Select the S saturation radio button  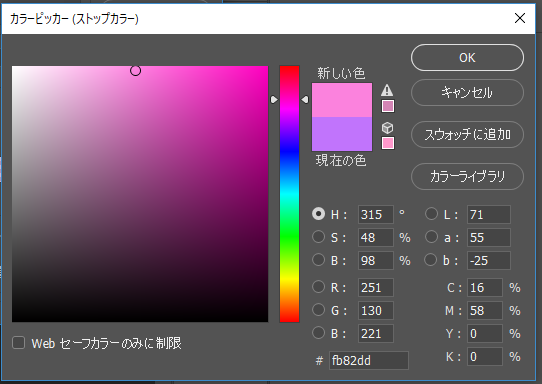(318, 237)
